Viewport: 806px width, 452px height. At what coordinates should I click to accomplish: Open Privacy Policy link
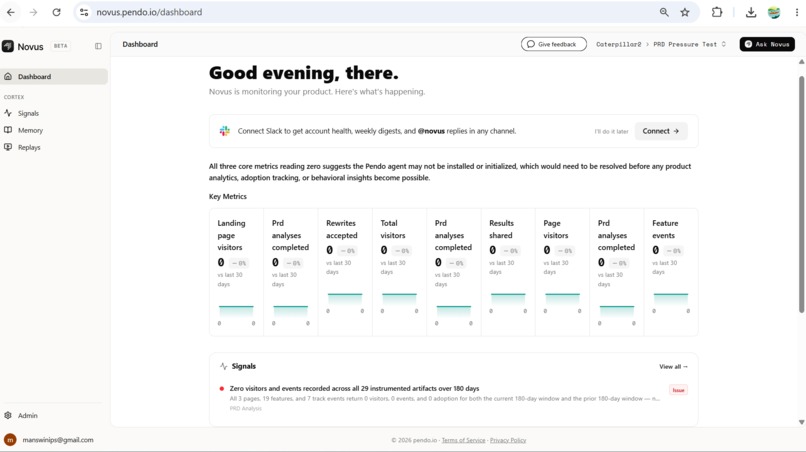[x=508, y=440]
